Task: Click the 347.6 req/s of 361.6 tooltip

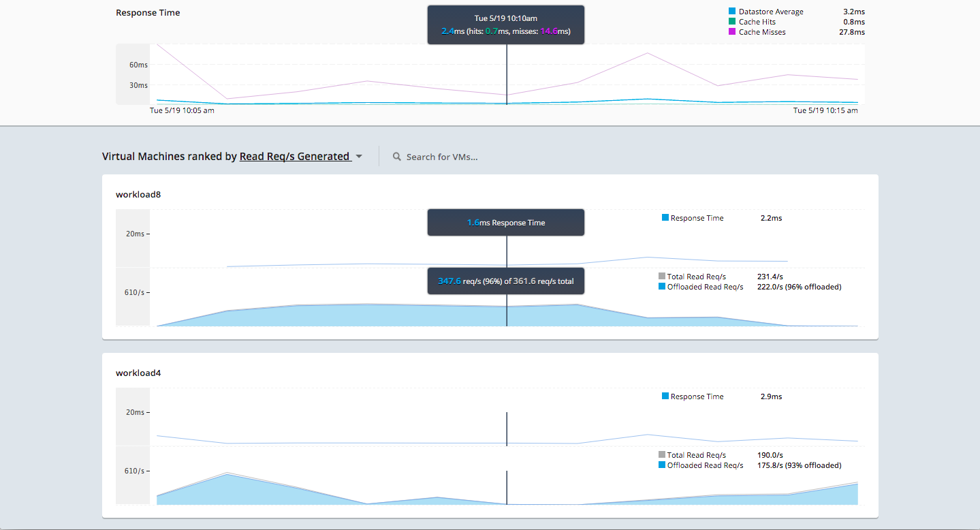Action: click(x=506, y=281)
